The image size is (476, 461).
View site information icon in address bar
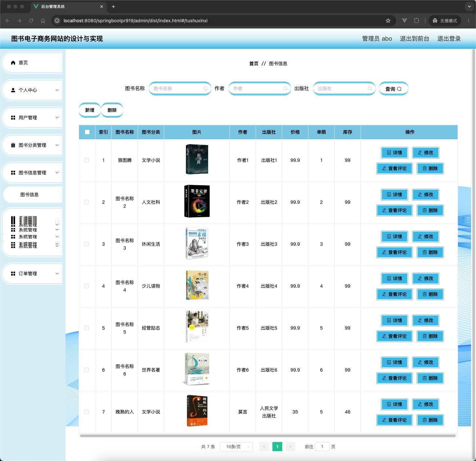pyautogui.click(x=57, y=21)
